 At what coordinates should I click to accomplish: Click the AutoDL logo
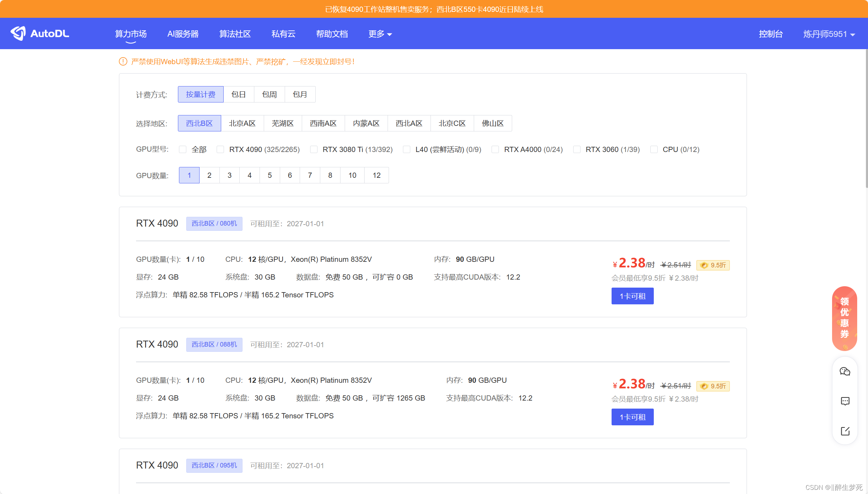pos(40,33)
